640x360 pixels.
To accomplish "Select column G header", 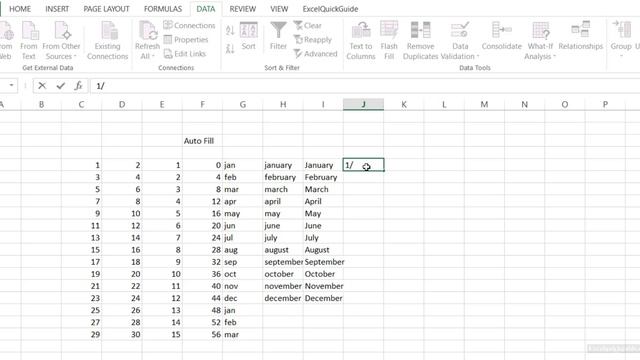I will (242, 104).
